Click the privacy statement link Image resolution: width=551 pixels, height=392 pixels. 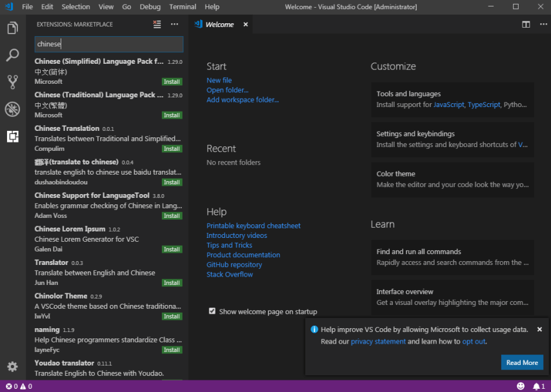click(378, 342)
